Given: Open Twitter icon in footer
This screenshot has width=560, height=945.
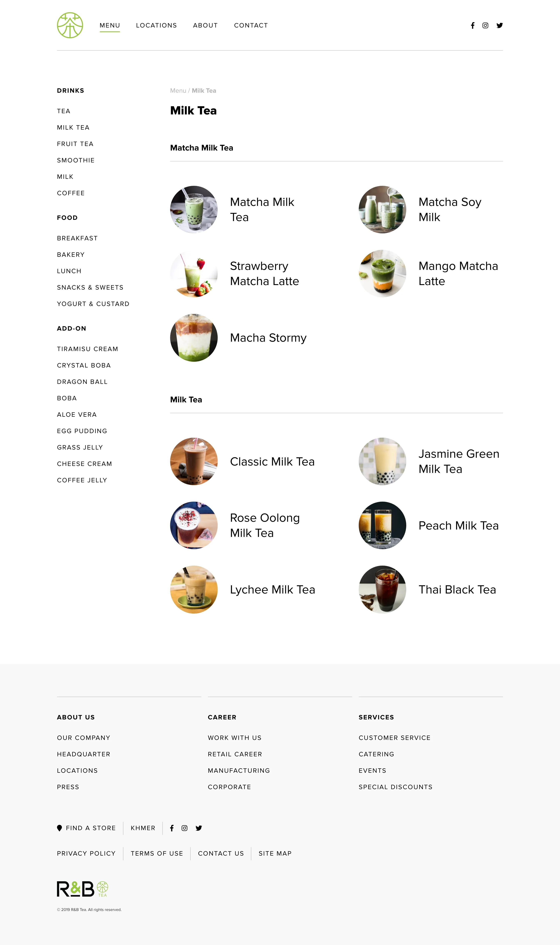Looking at the screenshot, I should coord(199,828).
